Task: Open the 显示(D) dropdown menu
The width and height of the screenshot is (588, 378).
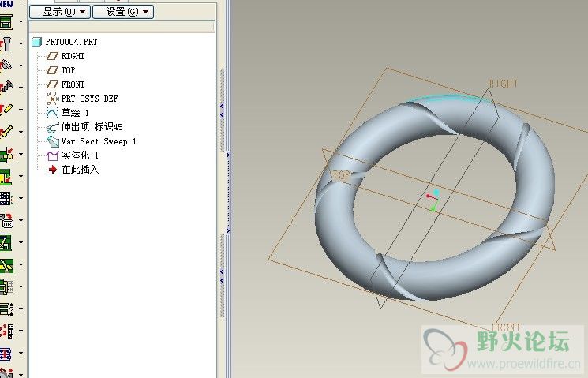Action: coord(60,12)
